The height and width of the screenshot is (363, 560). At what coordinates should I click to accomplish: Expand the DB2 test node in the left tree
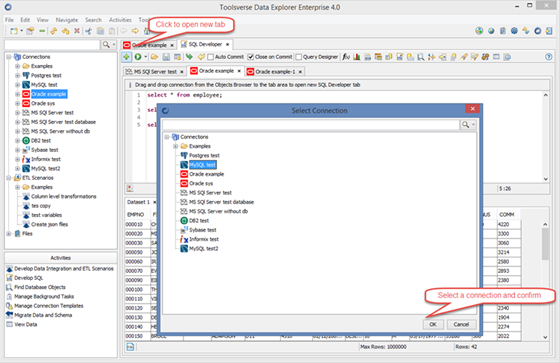(x=18, y=140)
